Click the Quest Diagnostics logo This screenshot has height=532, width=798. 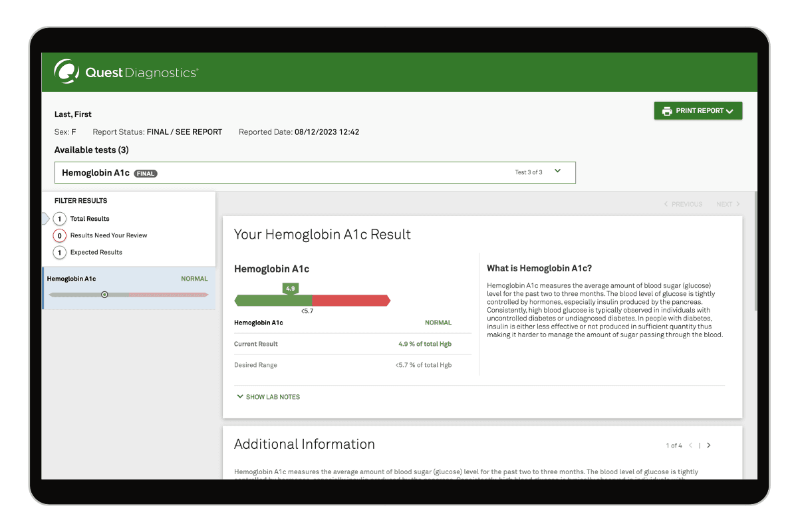click(126, 72)
